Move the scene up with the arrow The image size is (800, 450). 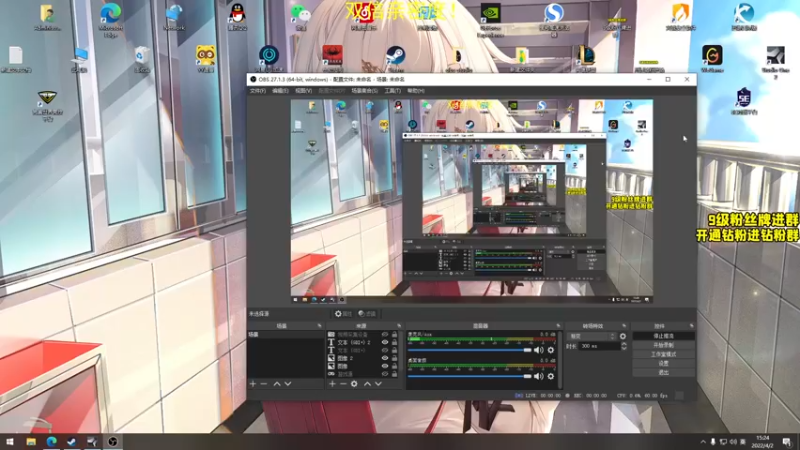[277, 384]
